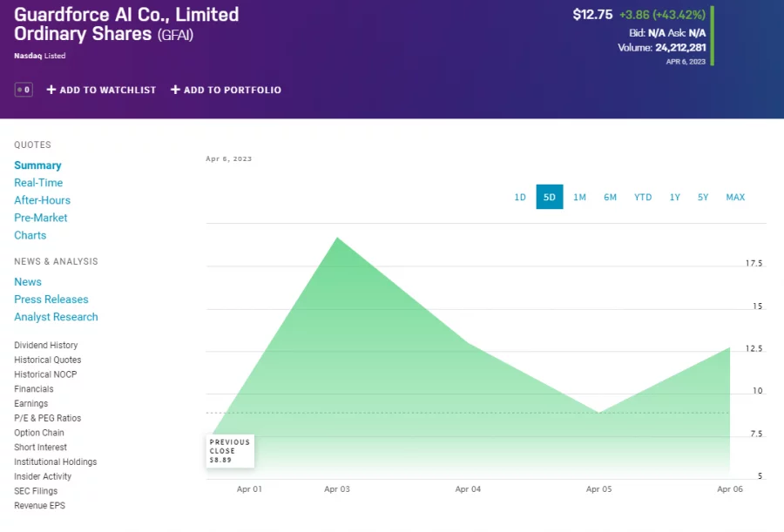Click the plus icon for Add to Watchlist
Image resolution: width=784 pixels, height=532 pixels.
point(51,90)
